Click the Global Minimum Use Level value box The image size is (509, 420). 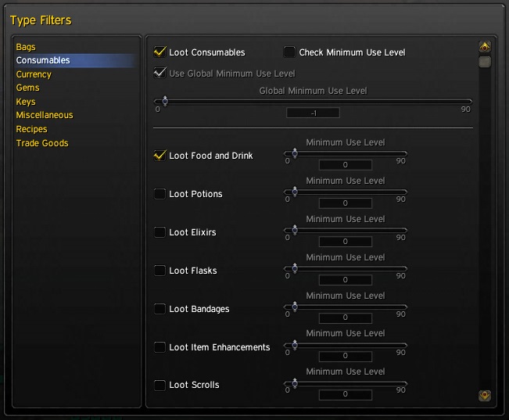[313, 113]
